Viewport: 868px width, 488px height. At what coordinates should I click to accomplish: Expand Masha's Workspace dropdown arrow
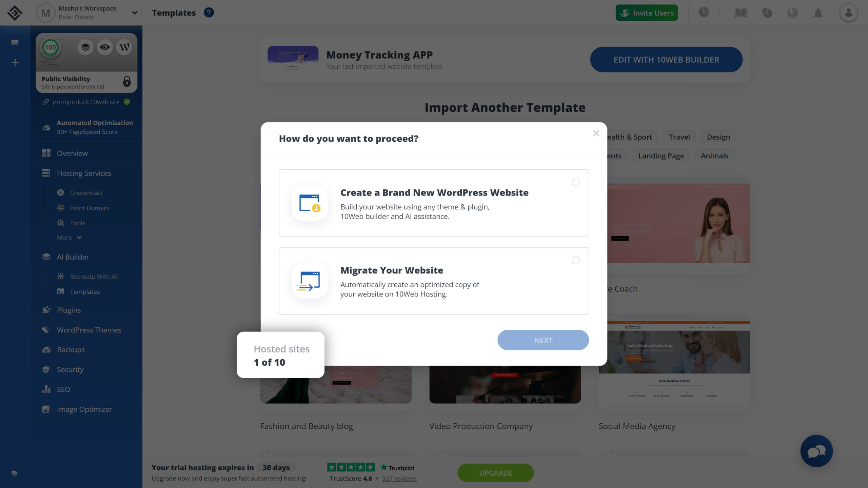(135, 13)
